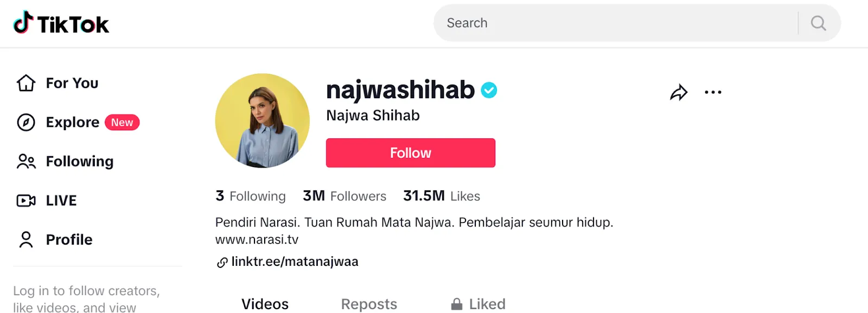Open the locked Liked tab
Viewport: 868px width, 313px height.
(x=478, y=304)
